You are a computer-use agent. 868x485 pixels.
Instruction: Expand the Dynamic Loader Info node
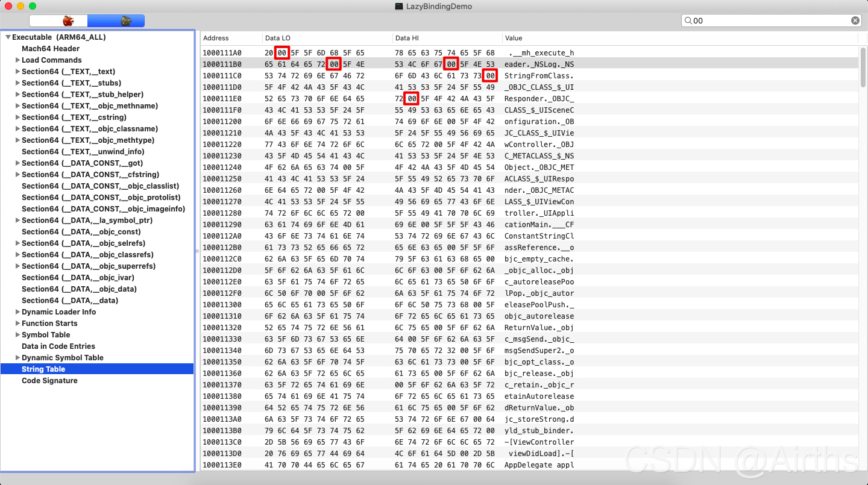tap(17, 312)
